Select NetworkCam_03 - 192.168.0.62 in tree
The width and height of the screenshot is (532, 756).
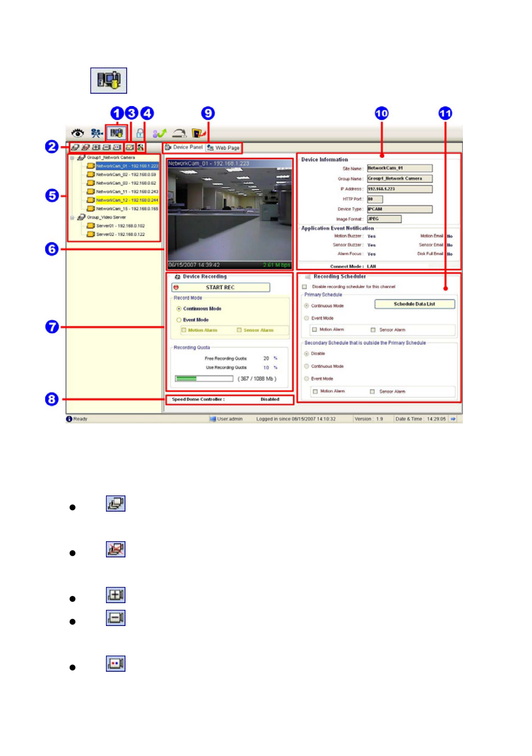click(x=126, y=183)
